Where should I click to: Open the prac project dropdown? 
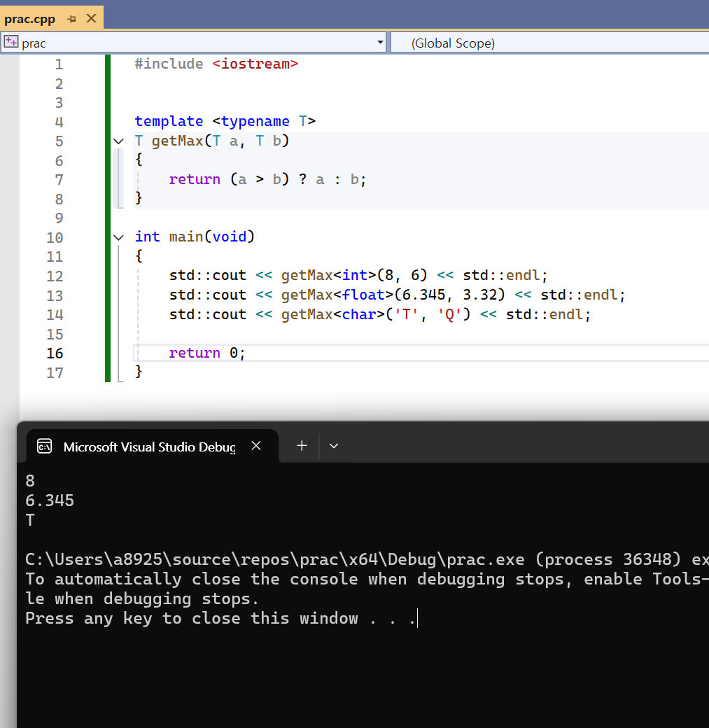[x=380, y=43]
